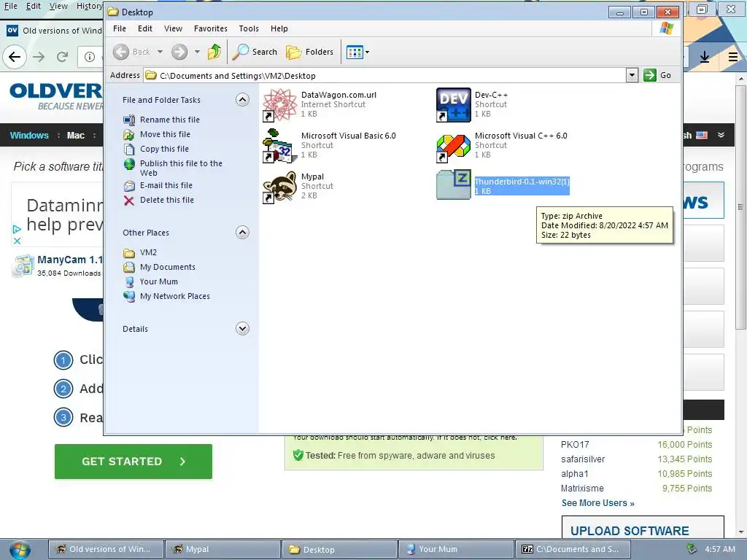Expand language chevron on OldVersion navbar
This screenshot has height=560, width=747.
721,135
